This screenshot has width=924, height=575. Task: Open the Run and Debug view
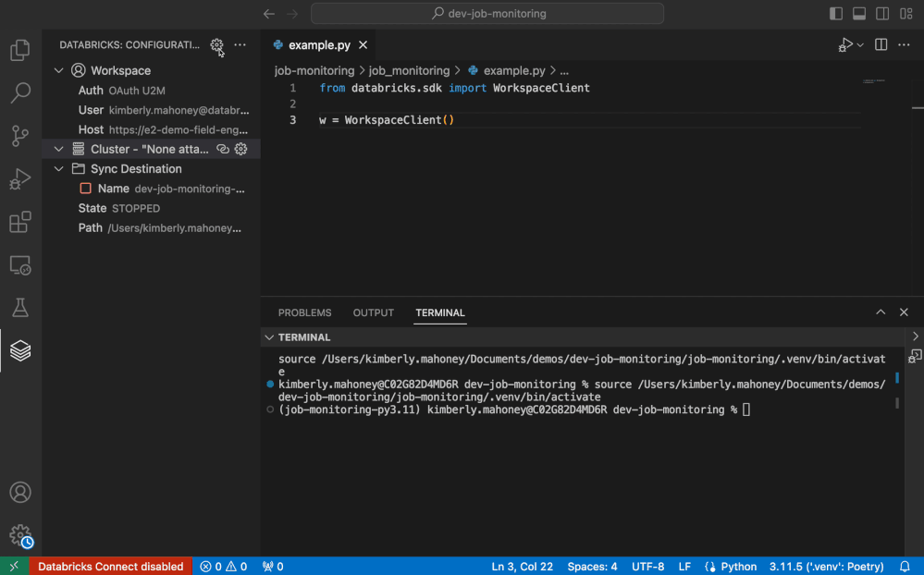(20, 179)
